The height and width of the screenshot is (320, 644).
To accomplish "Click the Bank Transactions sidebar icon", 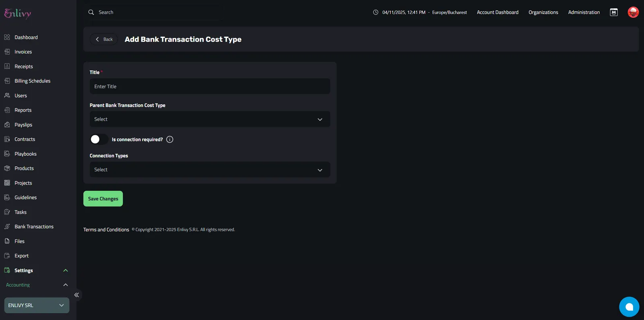I will click(x=7, y=227).
